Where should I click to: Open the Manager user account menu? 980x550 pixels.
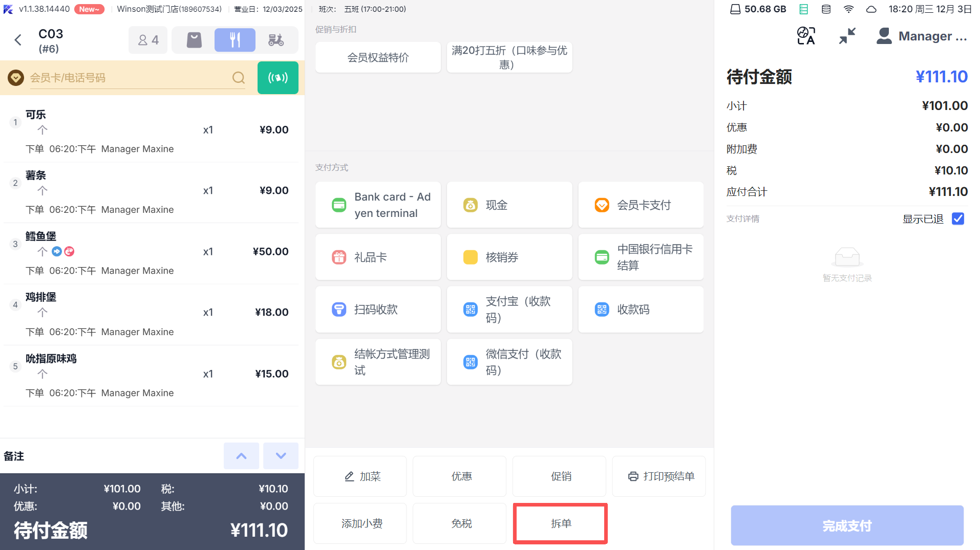[922, 36]
